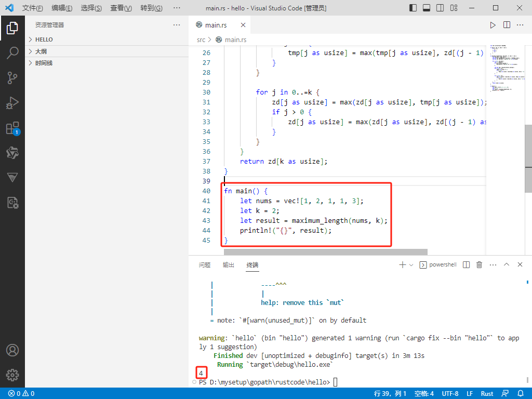Viewport: 532px width, 399px height.
Task: Click the activity bar icon below the Extensions icon
Action: (x=12, y=153)
